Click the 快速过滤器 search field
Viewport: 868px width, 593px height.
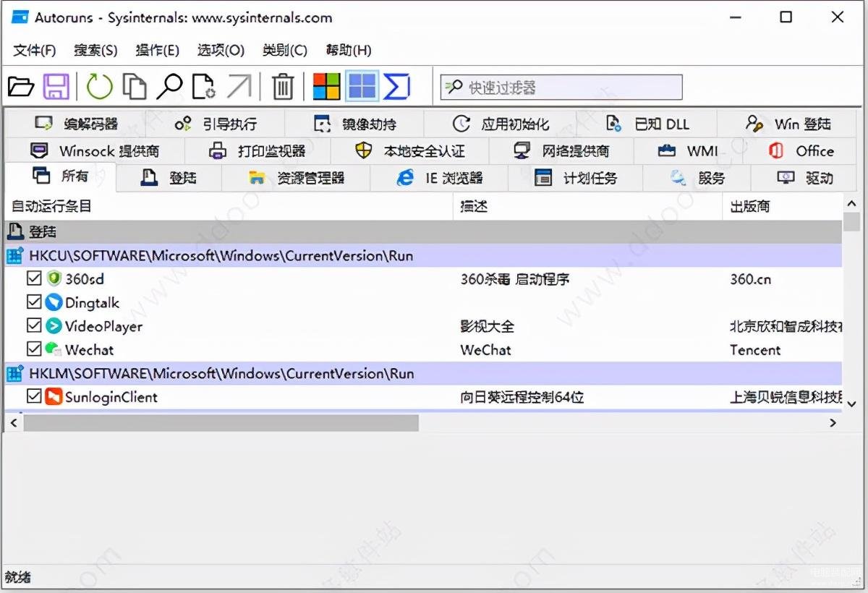[561, 88]
